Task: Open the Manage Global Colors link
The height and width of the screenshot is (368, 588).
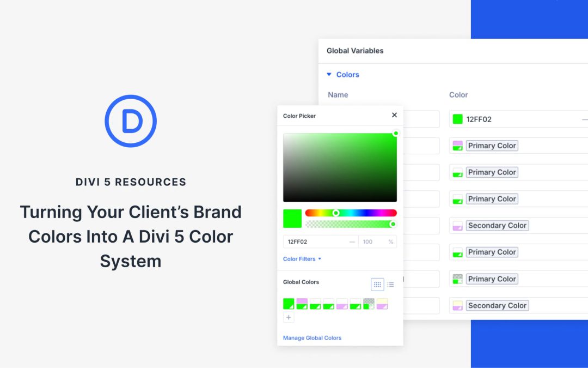Action: [312, 337]
